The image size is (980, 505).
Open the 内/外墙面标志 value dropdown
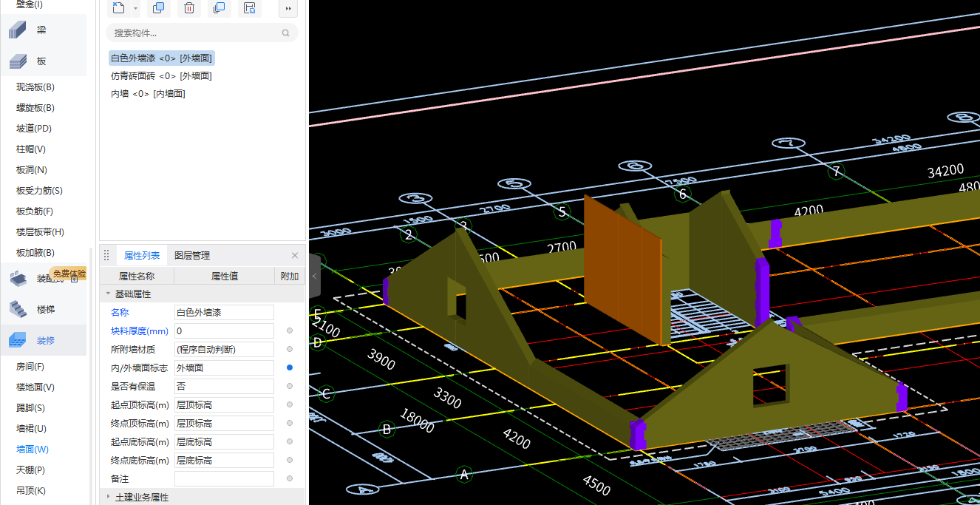(x=224, y=367)
